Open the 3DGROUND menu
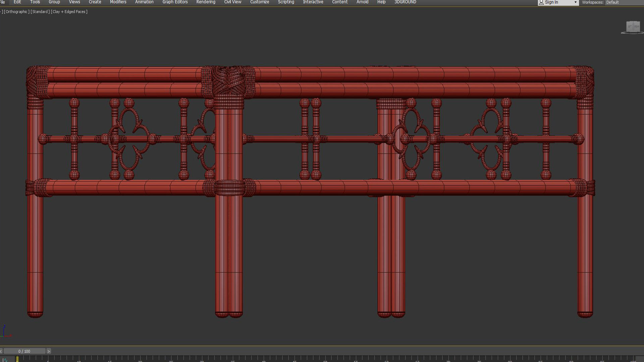Image resolution: width=644 pixels, height=362 pixels. coord(405,2)
